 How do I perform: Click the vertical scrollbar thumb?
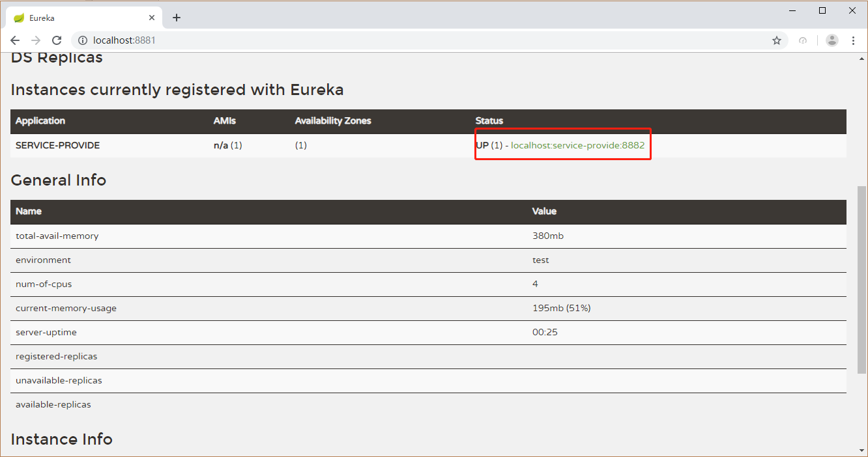(861, 279)
